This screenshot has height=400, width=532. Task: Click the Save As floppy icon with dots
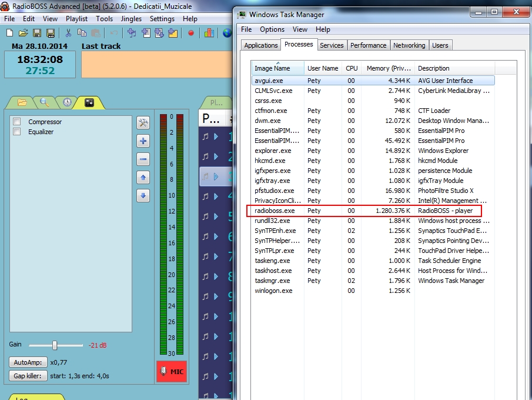(51, 33)
